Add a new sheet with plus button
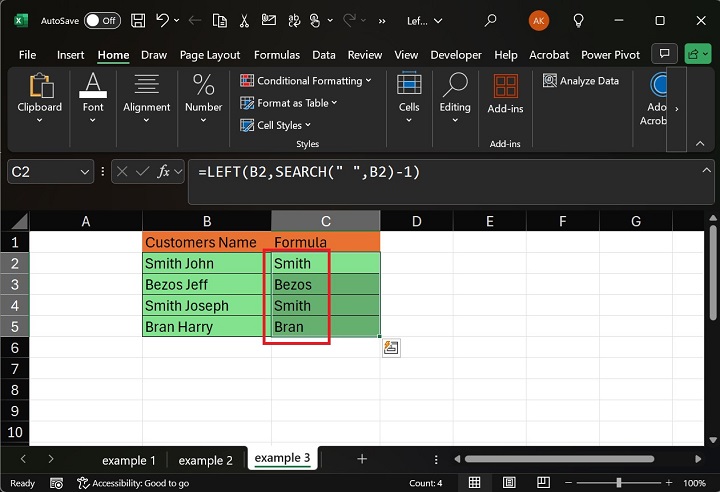This screenshot has height=492, width=720. coord(362,459)
